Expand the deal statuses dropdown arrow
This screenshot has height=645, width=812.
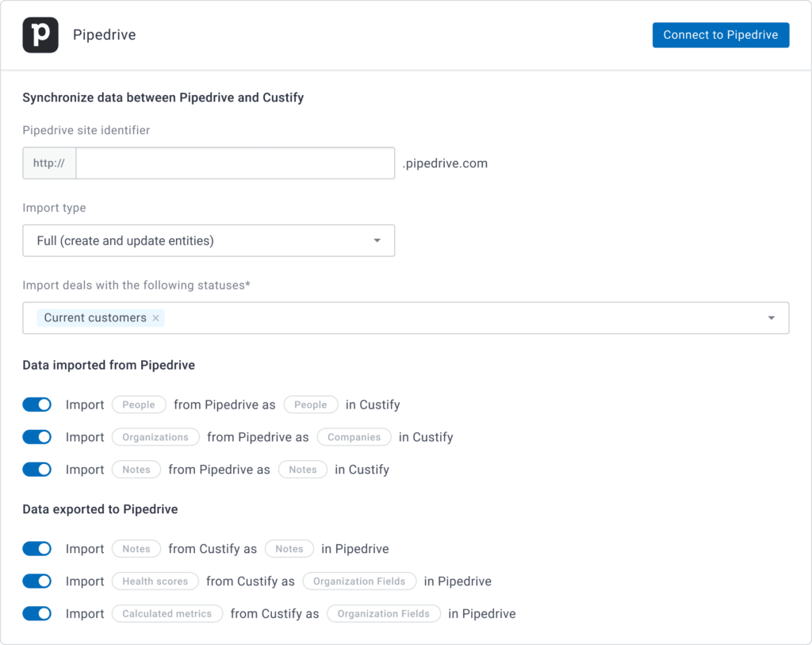click(771, 318)
